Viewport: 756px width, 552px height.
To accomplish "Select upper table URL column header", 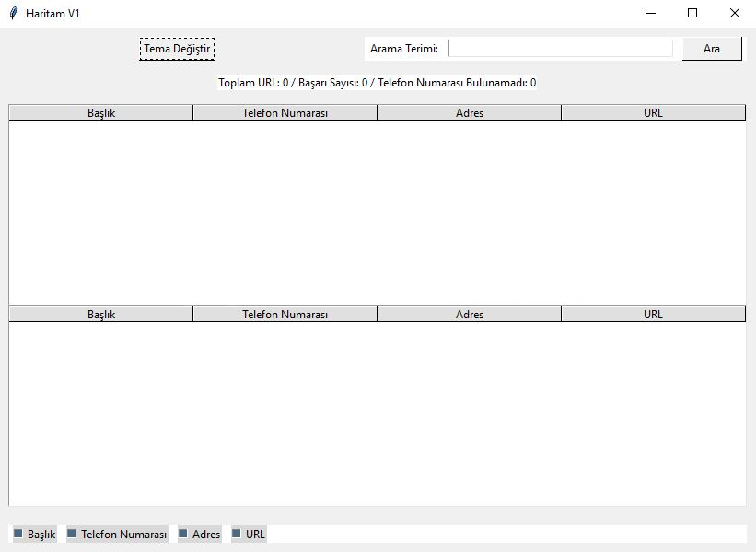I will pyautogui.click(x=653, y=113).
